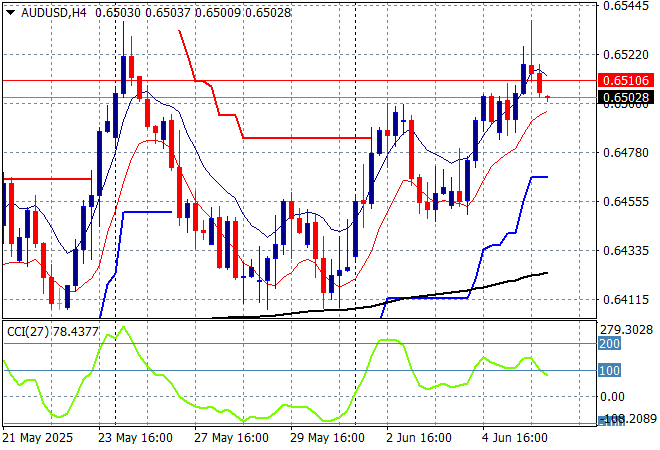Click the 0.64115 price axis value
Viewport: 660px width, 450px height.
(626, 299)
